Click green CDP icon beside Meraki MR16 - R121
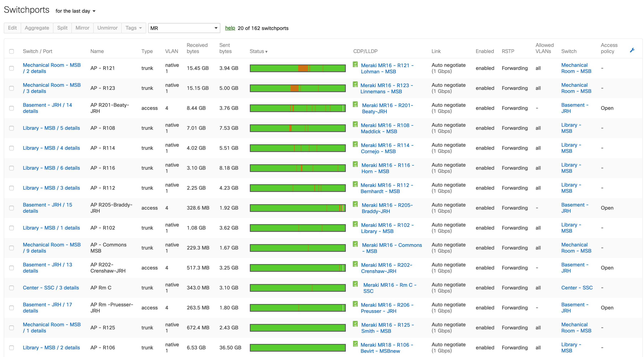Image resolution: width=644 pixels, height=357 pixels. click(x=355, y=65)
